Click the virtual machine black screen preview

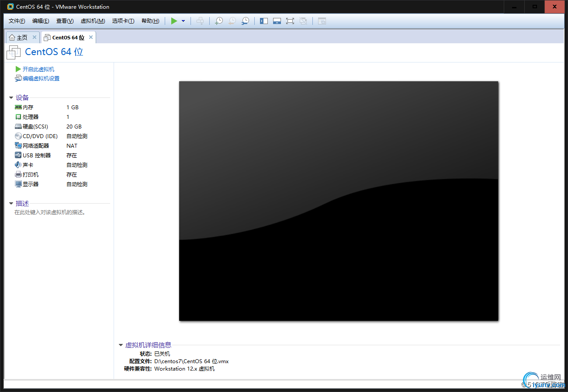pyautogui.click(x=339, y=201)
